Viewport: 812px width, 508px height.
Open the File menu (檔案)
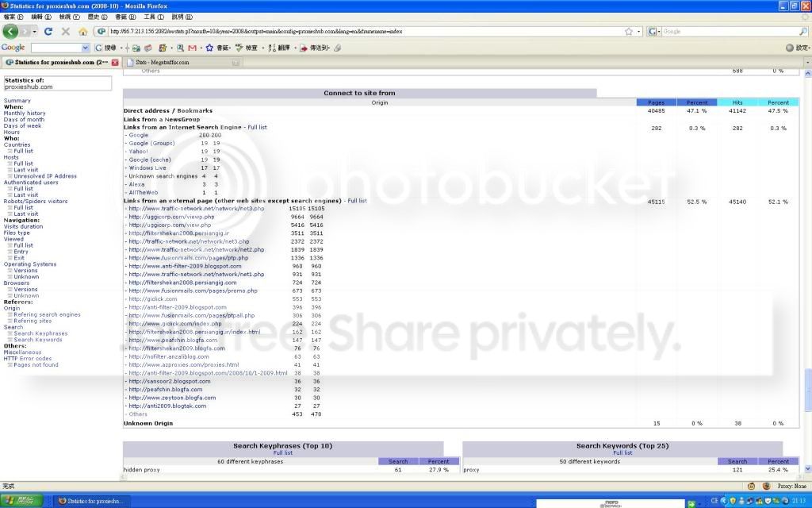click(x=13, y=17)
